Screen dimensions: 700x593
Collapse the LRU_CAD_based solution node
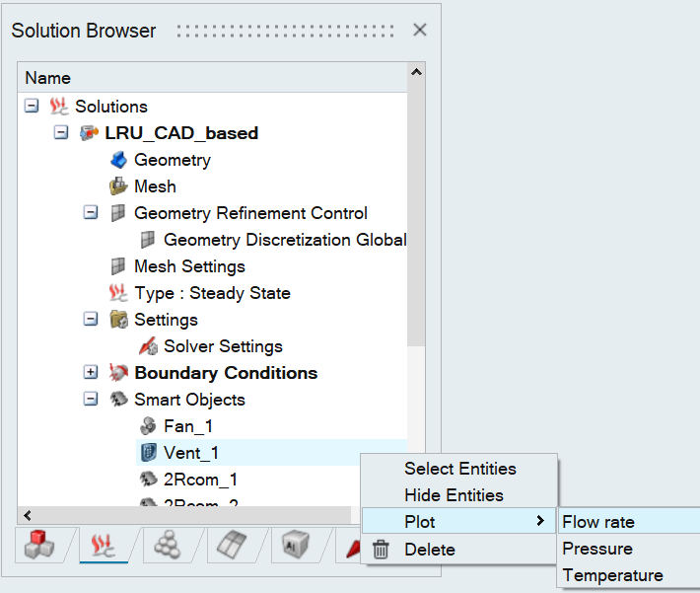pyautogui.click(x=61, y=133)
